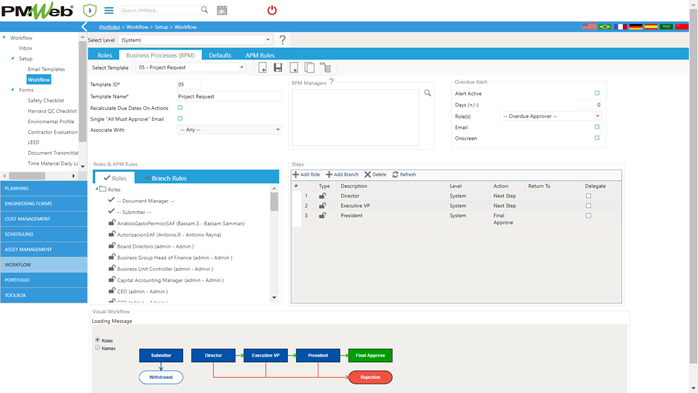Click the help question mark next to Select Level
698x393 pixels.
[x=282, y=40]
